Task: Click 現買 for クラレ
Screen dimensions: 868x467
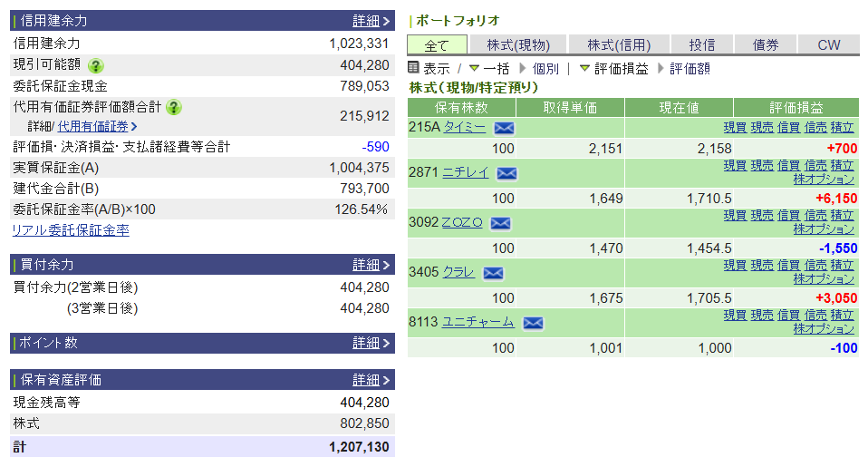Action: coord(735,266)
